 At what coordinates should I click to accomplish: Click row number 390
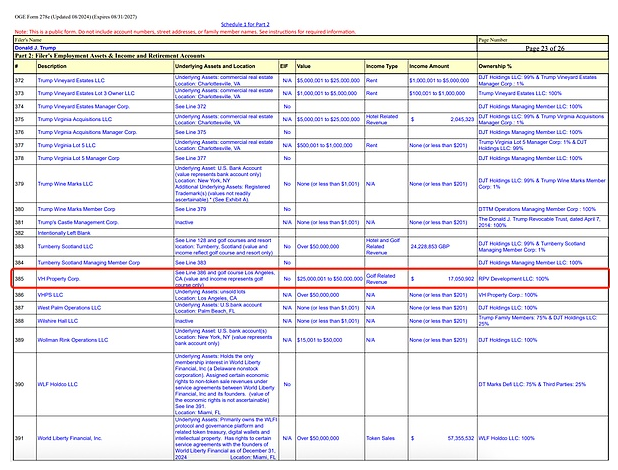[20, 384]
